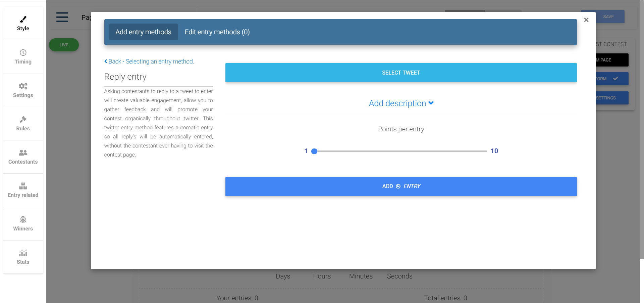Click the SETTINGS button on right panel

click(x=612, y=98)
